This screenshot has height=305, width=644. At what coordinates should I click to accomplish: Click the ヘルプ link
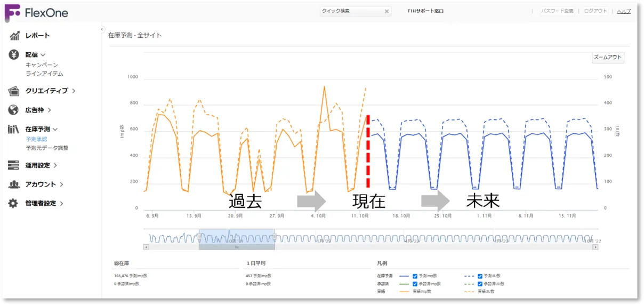pos(624,11)
